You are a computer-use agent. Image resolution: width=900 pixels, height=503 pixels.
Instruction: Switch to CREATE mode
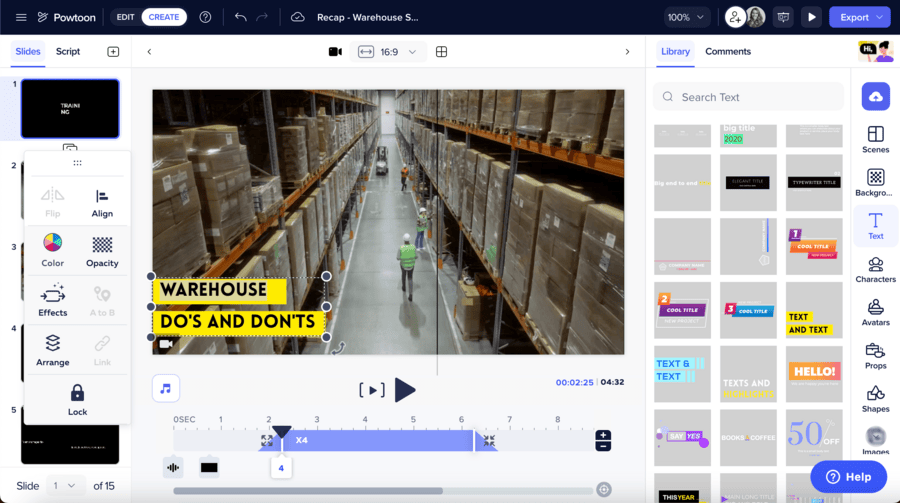pos(164,17)
